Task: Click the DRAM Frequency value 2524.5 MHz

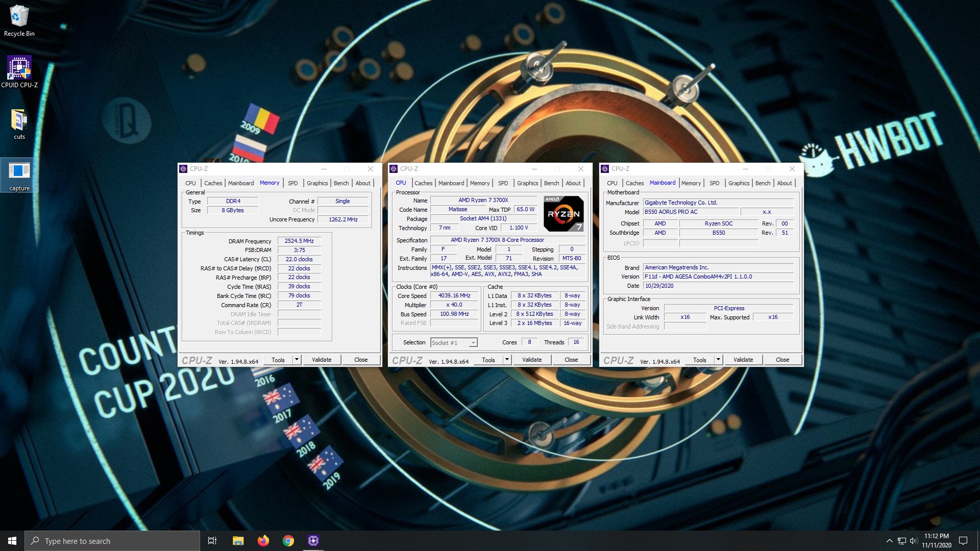Action: pyautogui.click(x=299, y=241)
